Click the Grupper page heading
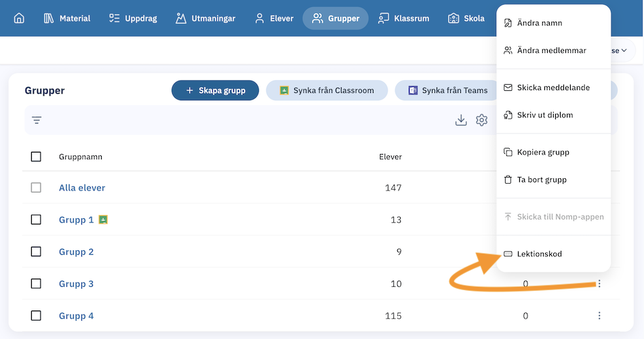The image size is (644, 339). click(x=45, y=90)
